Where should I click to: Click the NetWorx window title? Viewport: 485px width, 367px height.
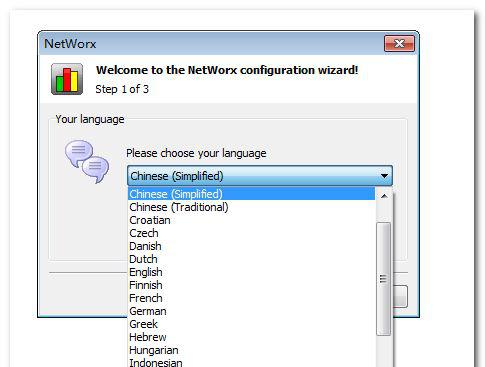[70, 44]
